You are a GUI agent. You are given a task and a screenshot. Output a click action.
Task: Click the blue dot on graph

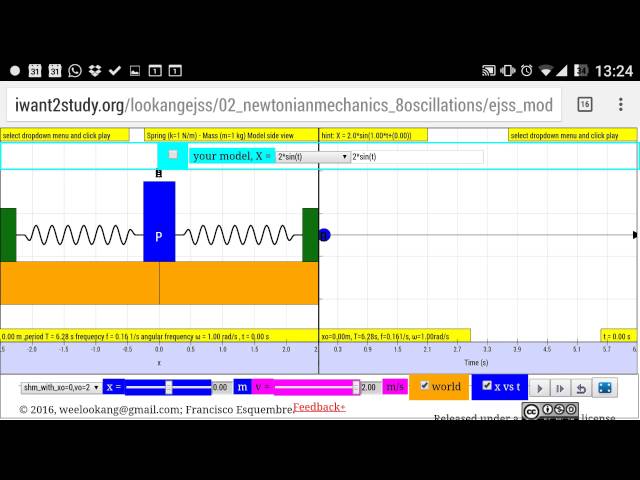(x=324, y=236)
